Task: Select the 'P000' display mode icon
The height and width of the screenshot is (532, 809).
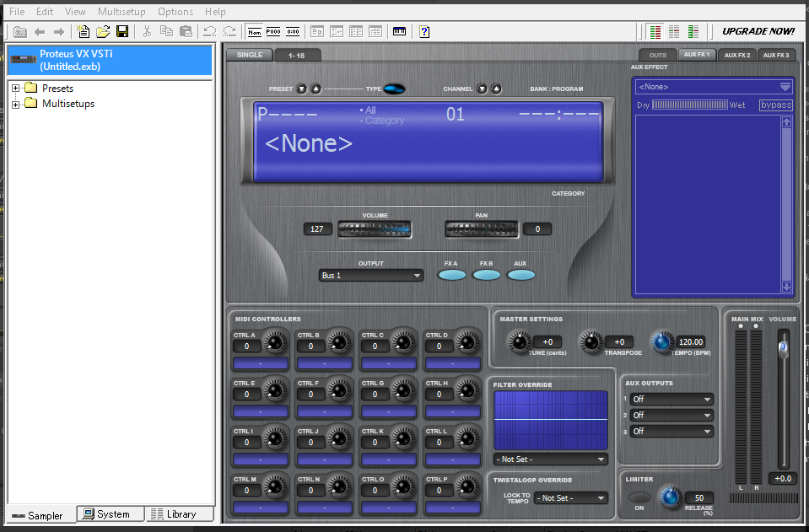Action: 273,32
